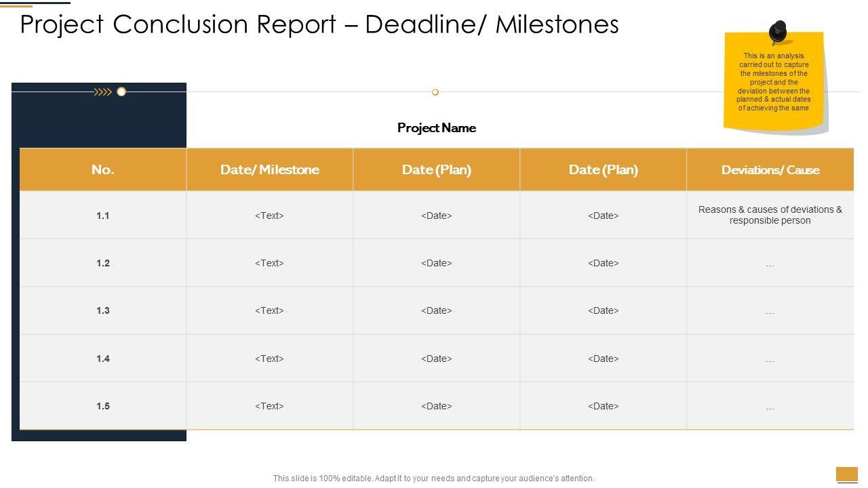Click the ellipsis in row 1.2 Deviations column
Viewport: 868px width, 488px height.
click(770, 264)
